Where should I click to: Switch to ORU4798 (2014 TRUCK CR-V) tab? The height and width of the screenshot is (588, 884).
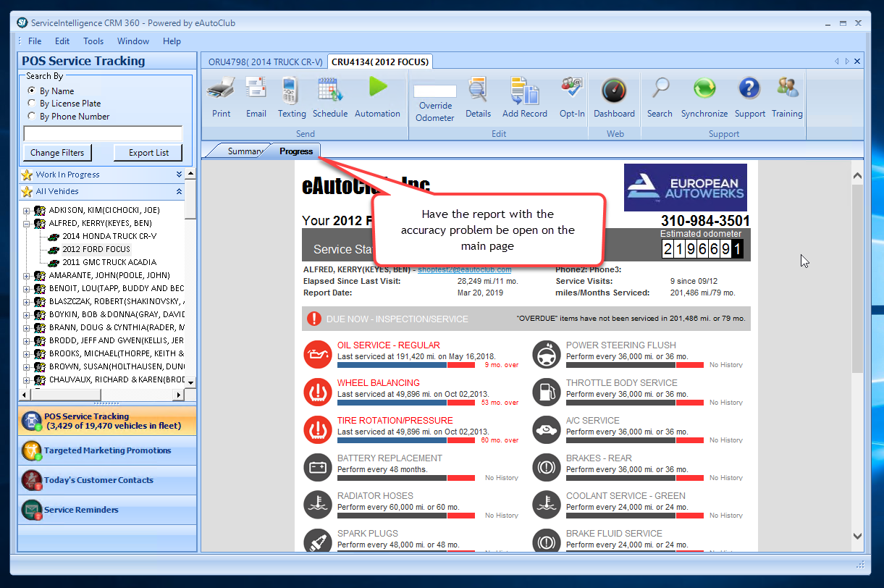point(265,62)
